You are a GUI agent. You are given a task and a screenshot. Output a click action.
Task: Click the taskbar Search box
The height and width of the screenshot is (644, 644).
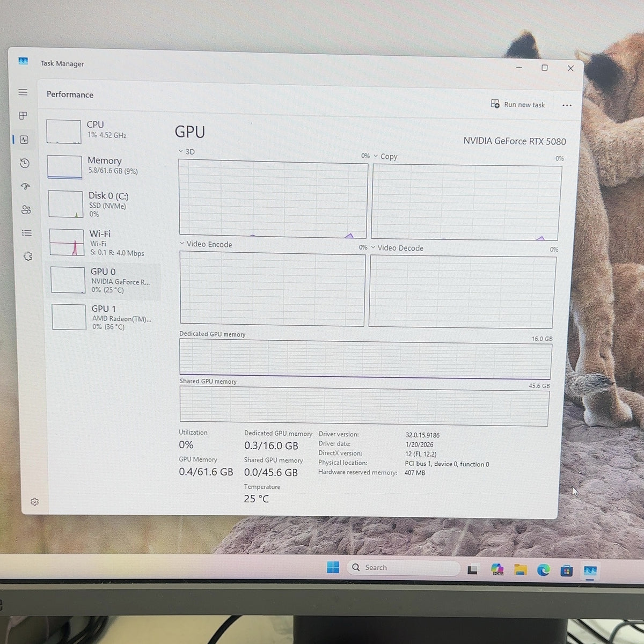coord(403,568)
